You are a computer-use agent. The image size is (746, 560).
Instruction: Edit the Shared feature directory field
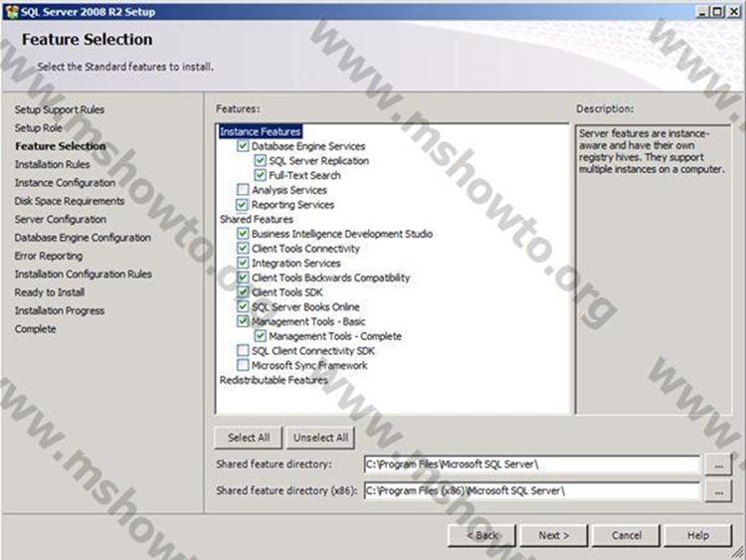[532, 465]
